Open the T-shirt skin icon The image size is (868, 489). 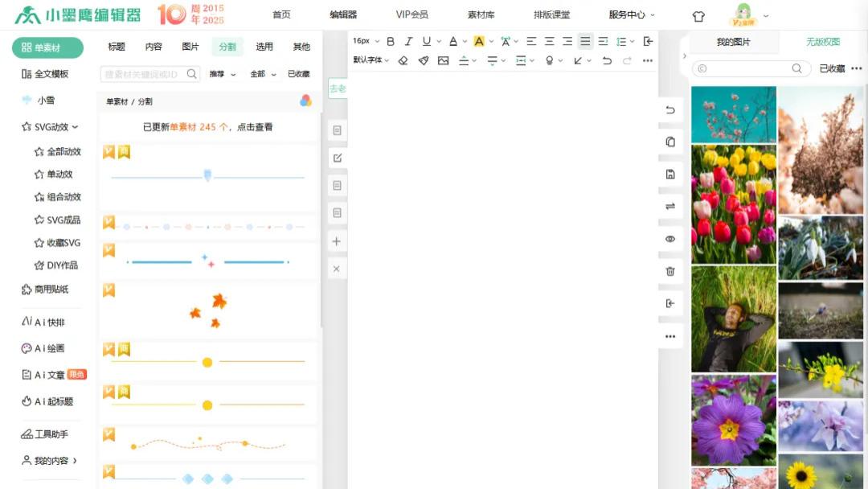698,16
